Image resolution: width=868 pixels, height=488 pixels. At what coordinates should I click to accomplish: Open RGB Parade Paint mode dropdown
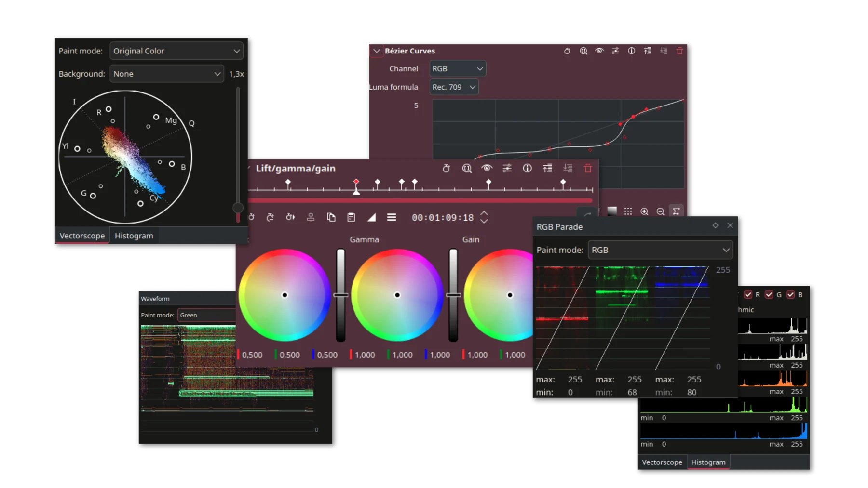coord(660,250)
